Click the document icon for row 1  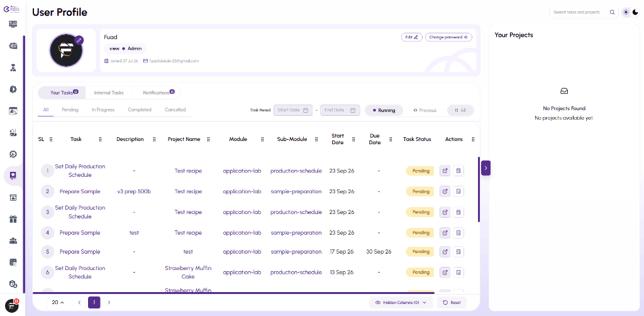click(x=458, y=171)
